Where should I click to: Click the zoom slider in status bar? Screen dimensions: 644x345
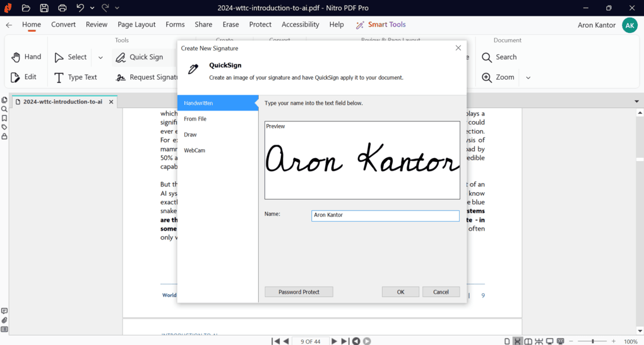tap(592, 341)
